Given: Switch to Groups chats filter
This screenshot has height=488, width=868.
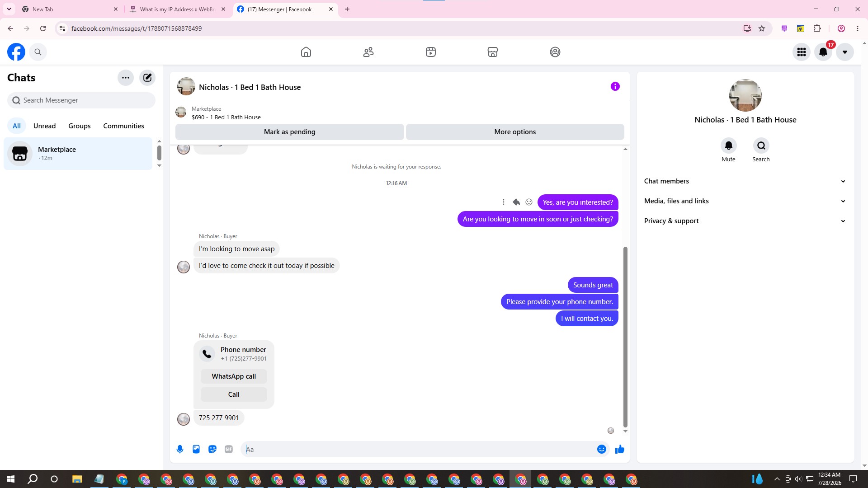Looking at the screenshot, I should (80, 126).
